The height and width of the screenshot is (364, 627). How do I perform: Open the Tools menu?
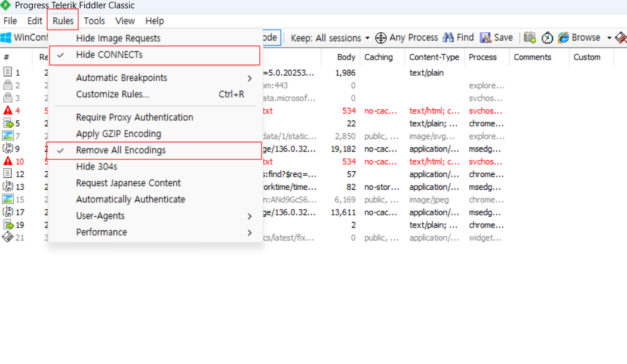tap(94, 21)
